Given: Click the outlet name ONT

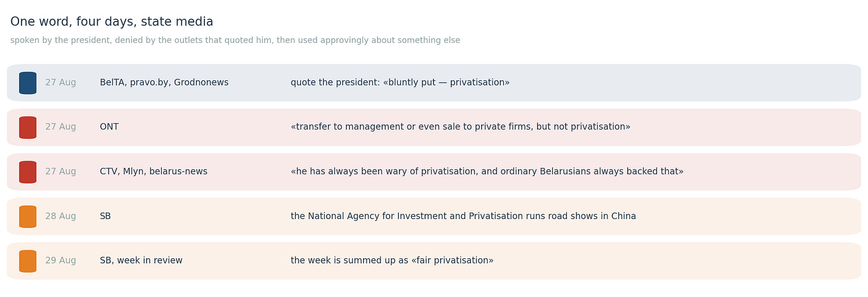Looking at the screenshot, I should point(109,127).
